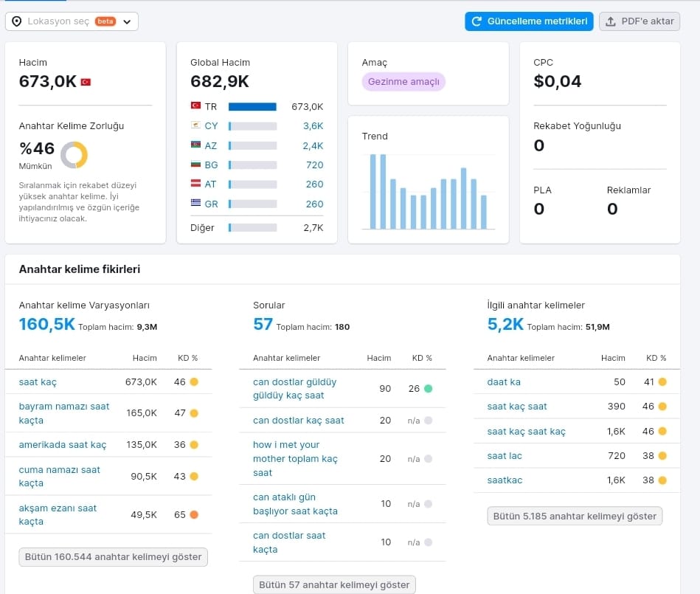Show all 160.544 keywords button
This screenshot has width=700, height=594.
[x=114, y=557]
